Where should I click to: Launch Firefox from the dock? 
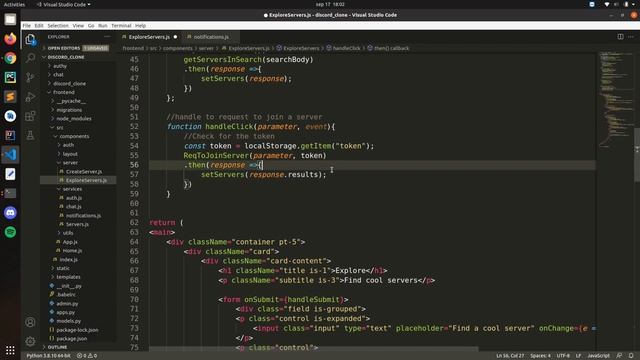point(10,39)
